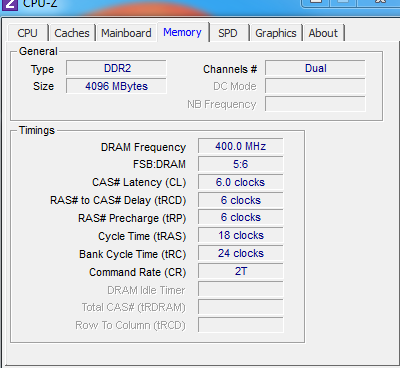
Task: Click the Command Rate field showing 2T
Action: pos(241,272)
